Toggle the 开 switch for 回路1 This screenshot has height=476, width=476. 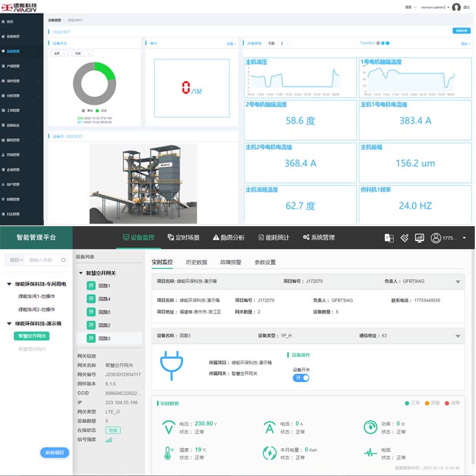[91, 285]
